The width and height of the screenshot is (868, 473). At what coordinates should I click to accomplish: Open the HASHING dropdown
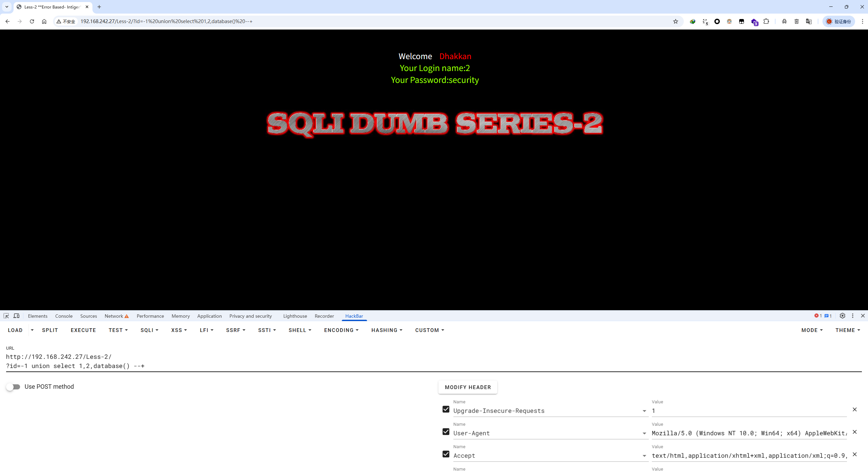coord(387,330)
